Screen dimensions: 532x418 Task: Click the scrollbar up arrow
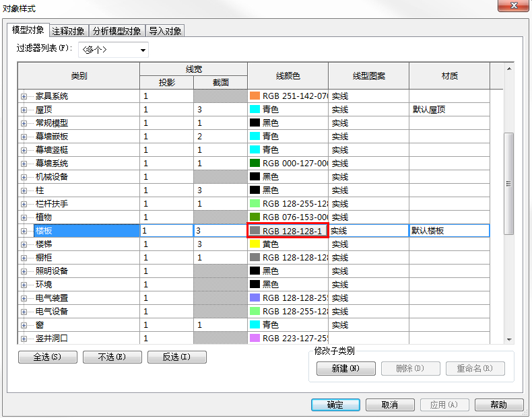(x=509, y=69)
